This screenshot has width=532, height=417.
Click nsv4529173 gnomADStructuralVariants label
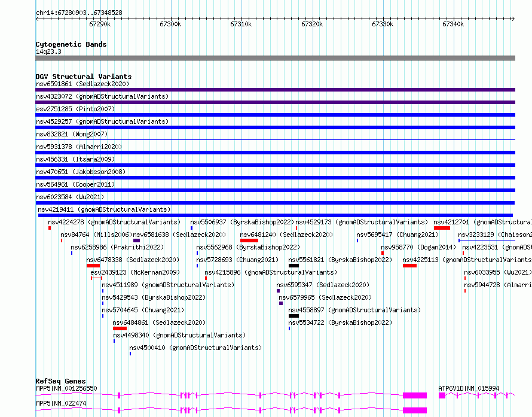tap(362, 222)
